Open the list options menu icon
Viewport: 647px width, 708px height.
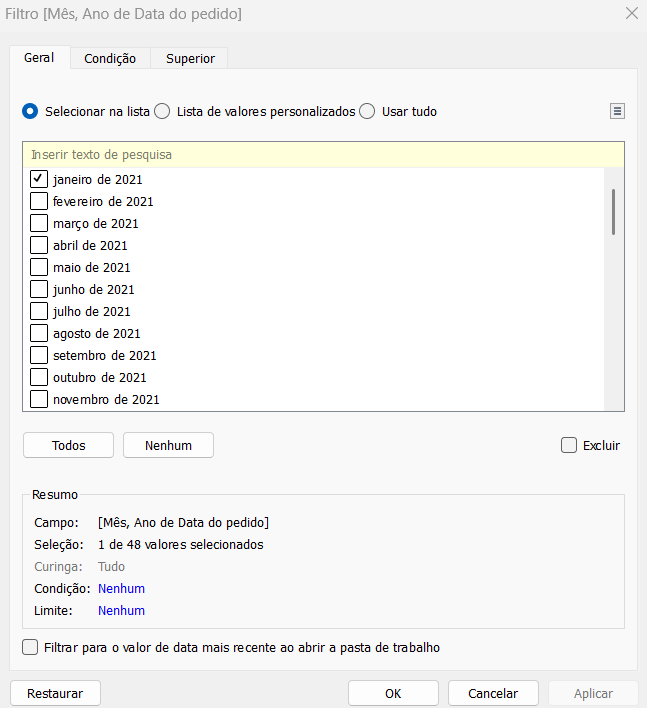[x=617, y=112]
